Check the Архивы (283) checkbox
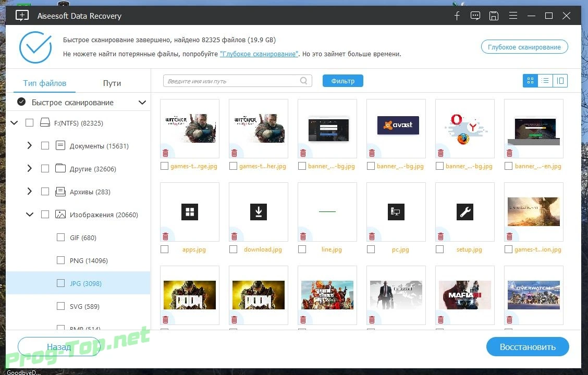This screenshot has width=588, height=375. [x=45, y=192]
